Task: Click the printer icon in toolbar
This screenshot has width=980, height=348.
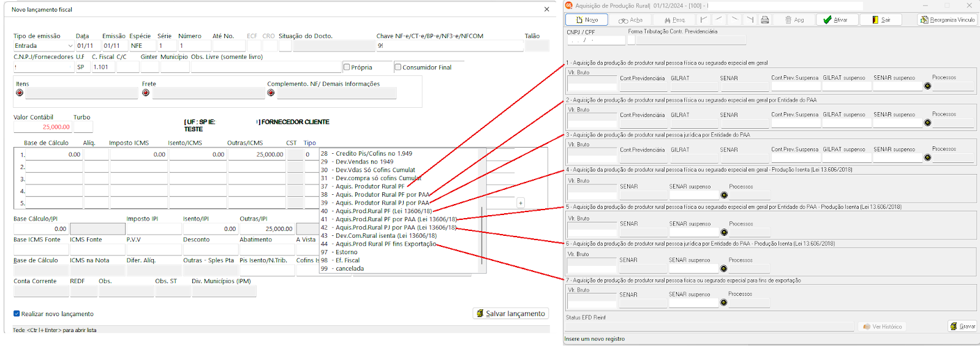Action: pos(765,20)
